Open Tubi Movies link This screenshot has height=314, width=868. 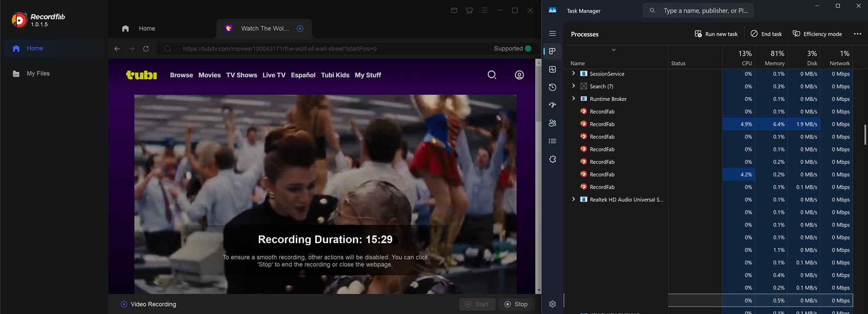pos(210,75)
